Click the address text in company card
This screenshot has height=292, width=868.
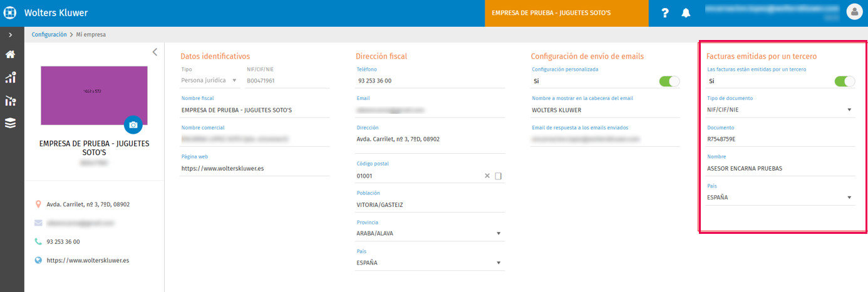click(x=88, y=204)
